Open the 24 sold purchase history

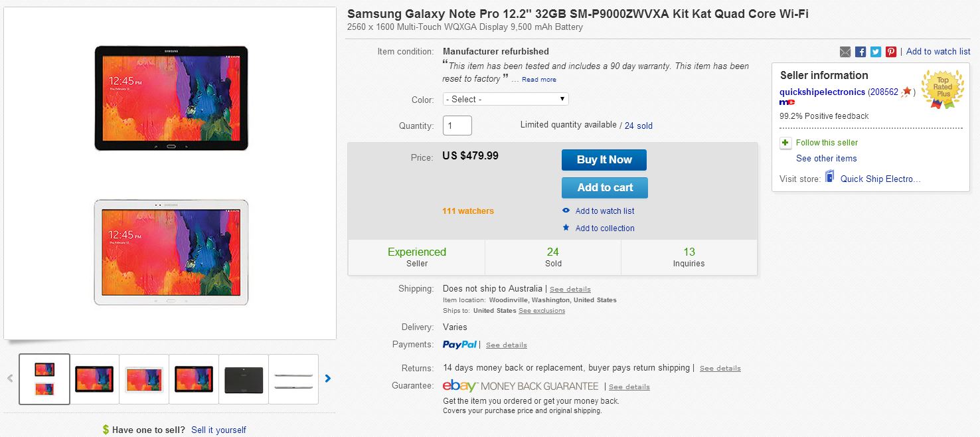click(x=638, y=126)
